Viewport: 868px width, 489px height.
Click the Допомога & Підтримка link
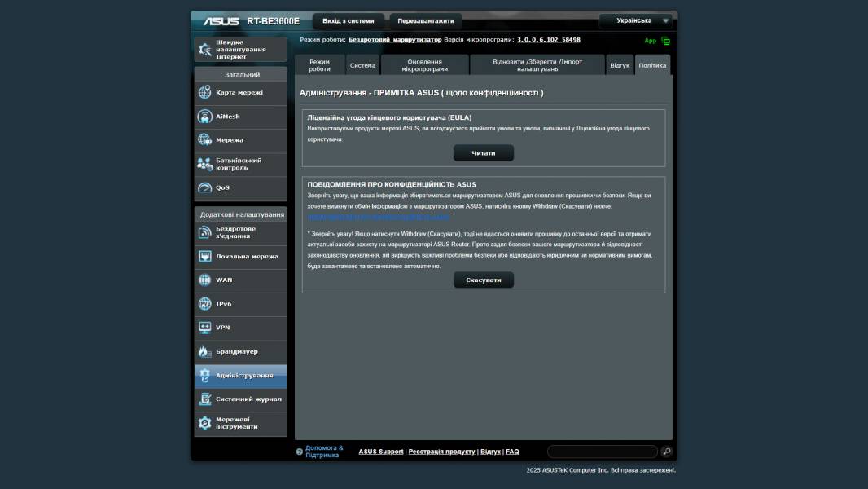[x=324, y=452]
